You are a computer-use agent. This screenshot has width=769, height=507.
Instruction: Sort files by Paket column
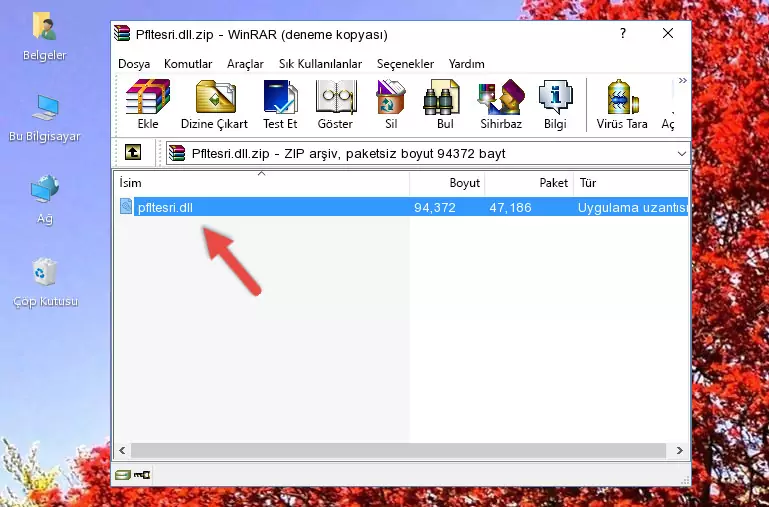point(529,183)
